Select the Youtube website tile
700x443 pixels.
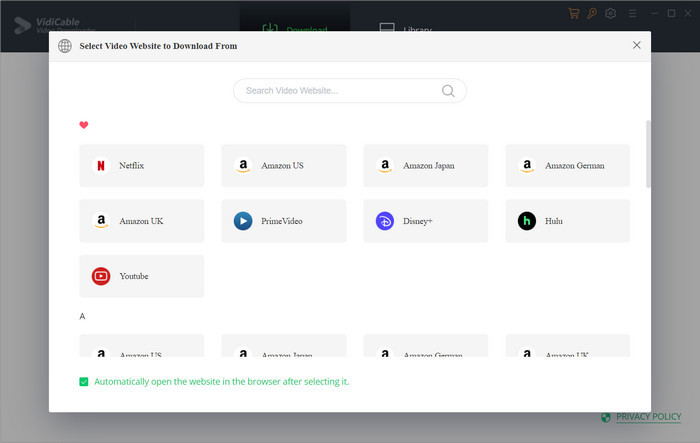tap(142, 276)
